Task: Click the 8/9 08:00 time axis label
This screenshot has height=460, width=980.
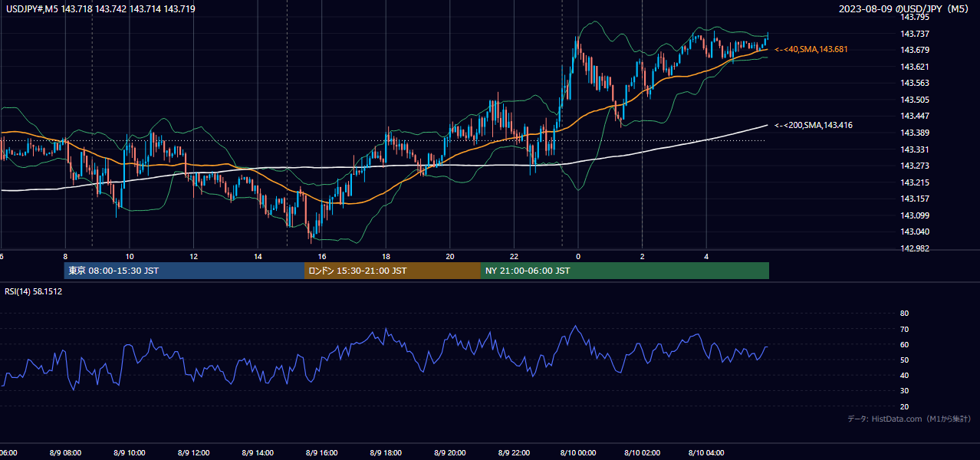Action: (x=64, y=453)
